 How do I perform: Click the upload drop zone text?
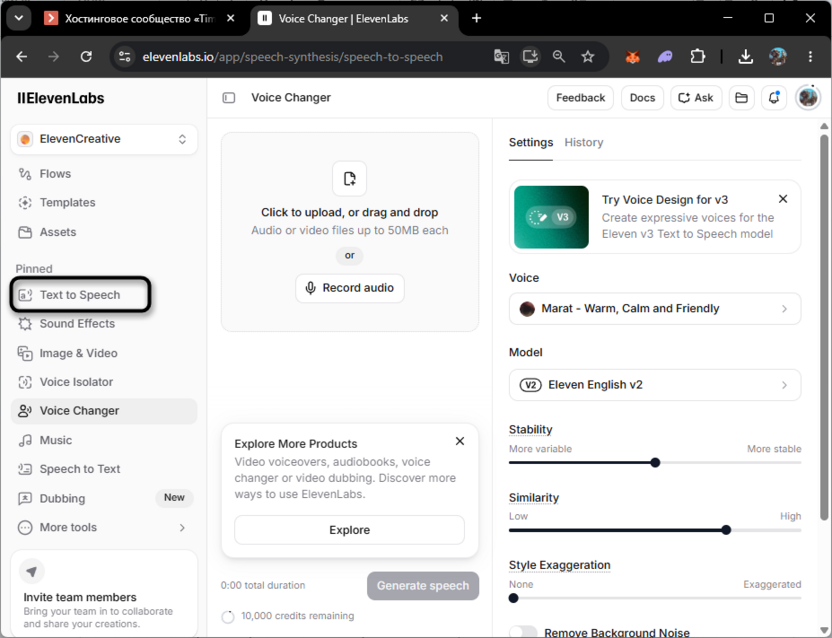tap(350, 212)
